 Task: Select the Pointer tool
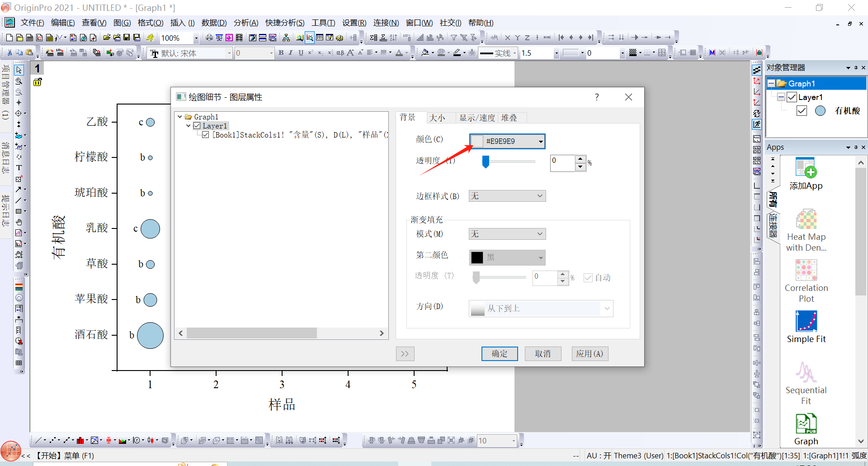point(19,70)
